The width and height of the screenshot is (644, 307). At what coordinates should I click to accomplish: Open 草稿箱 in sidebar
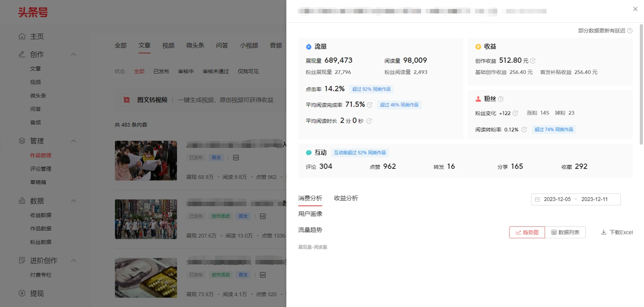38,182
